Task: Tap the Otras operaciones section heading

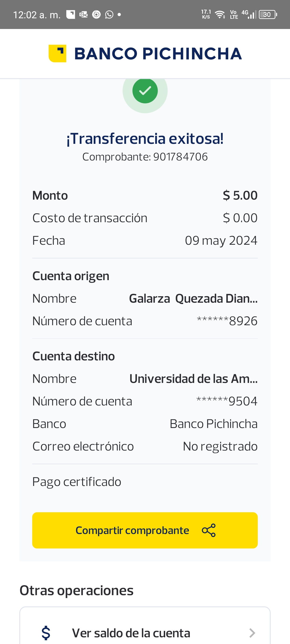Action: [77, 590]
